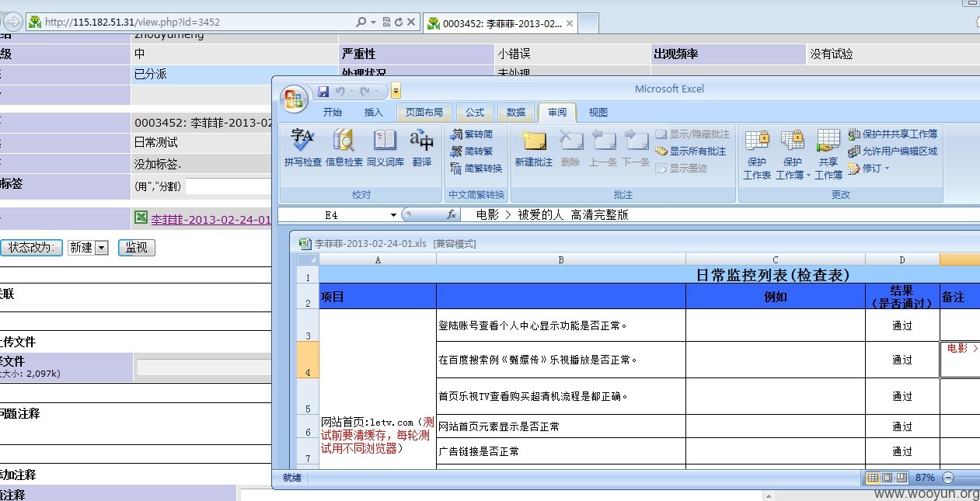
Task: Select column B header
Action: [561, 259]
